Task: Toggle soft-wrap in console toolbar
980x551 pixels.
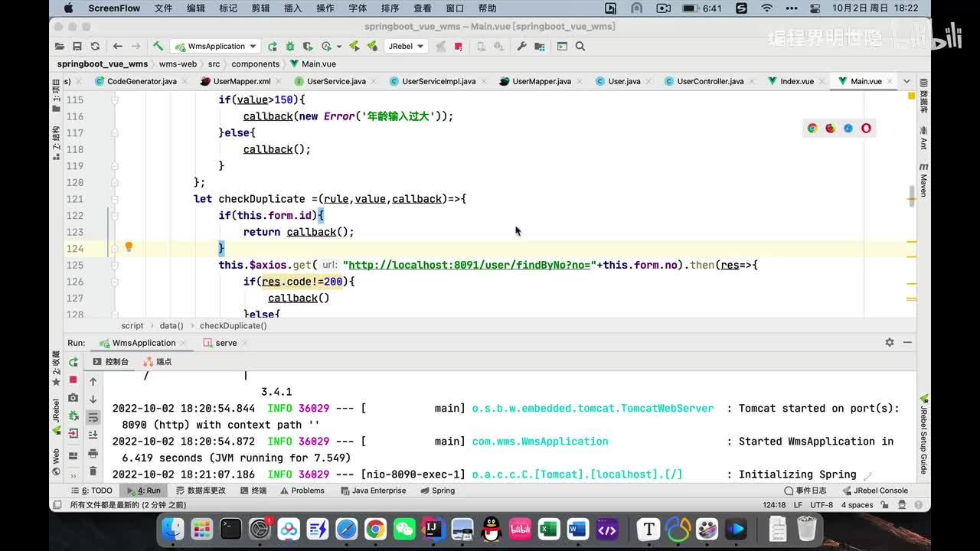Action: (93, 417)
